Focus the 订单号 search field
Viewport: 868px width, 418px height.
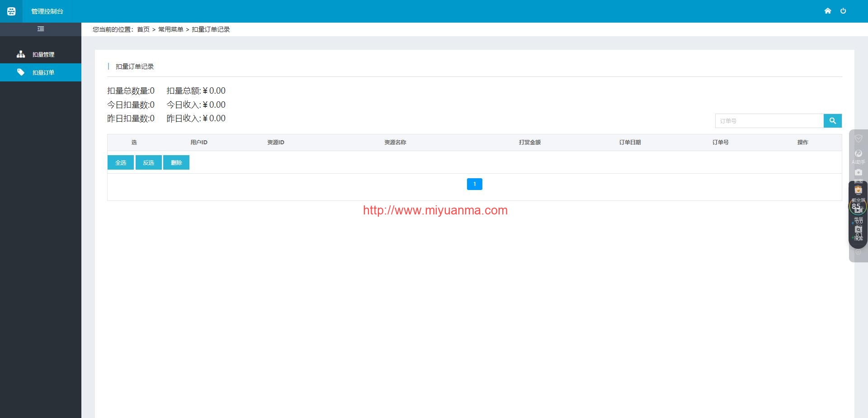(x=769, y=121)
